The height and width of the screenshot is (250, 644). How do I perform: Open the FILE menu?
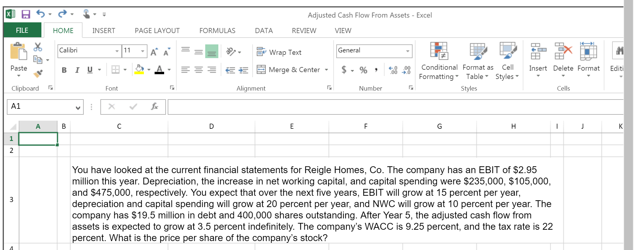pyautogui.click(x=22, y=30)
